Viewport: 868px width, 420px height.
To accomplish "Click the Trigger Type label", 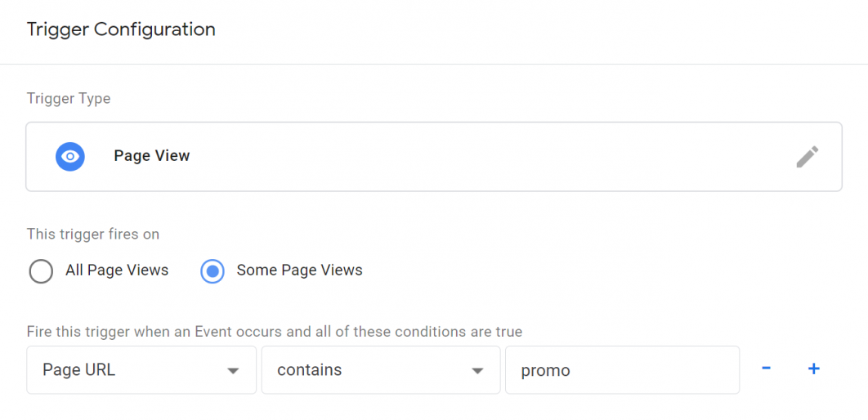I will pos(69,99).
